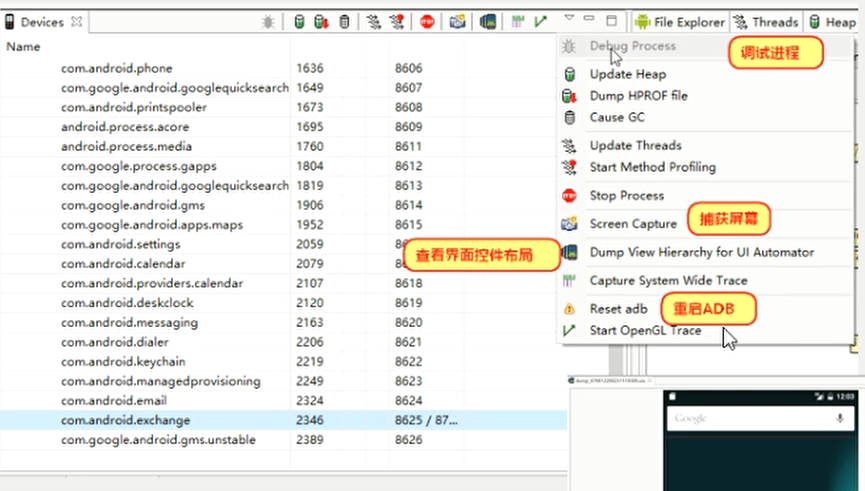Screen dimensions: 865x491
Task: Select process com.google.process.gapps
Action: 138,166
